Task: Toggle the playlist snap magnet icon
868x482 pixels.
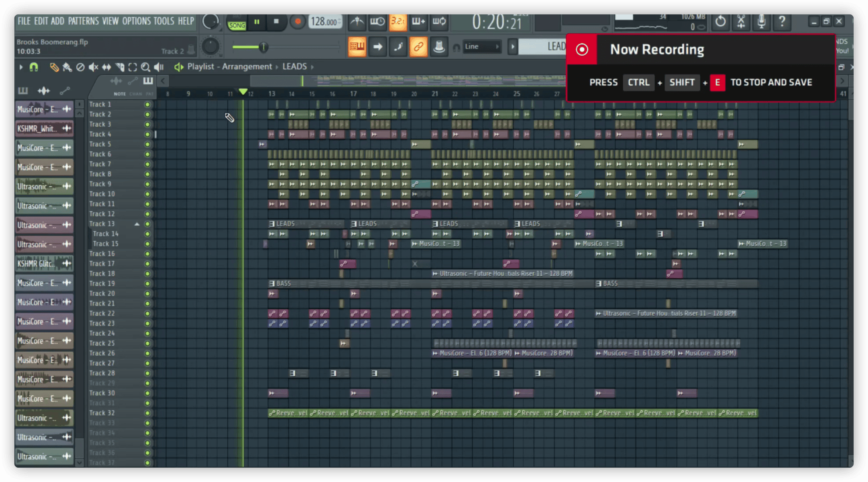Action: [34, 67]
